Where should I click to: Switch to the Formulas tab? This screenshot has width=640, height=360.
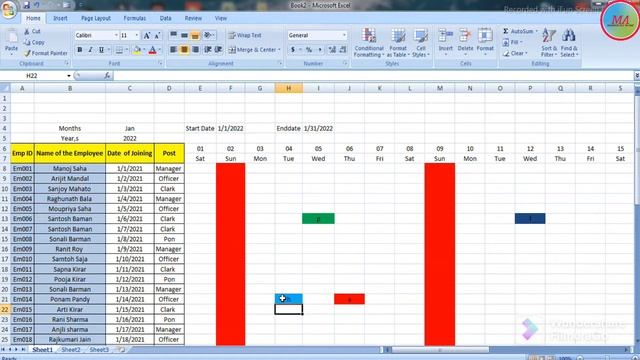click(135, 18)
